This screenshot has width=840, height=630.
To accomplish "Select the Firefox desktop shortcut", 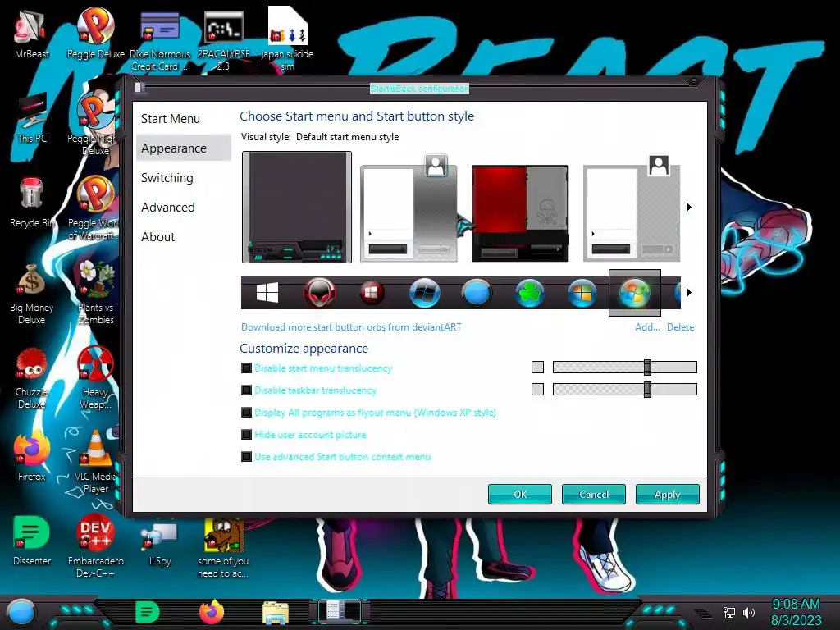I will click(32, 455).
